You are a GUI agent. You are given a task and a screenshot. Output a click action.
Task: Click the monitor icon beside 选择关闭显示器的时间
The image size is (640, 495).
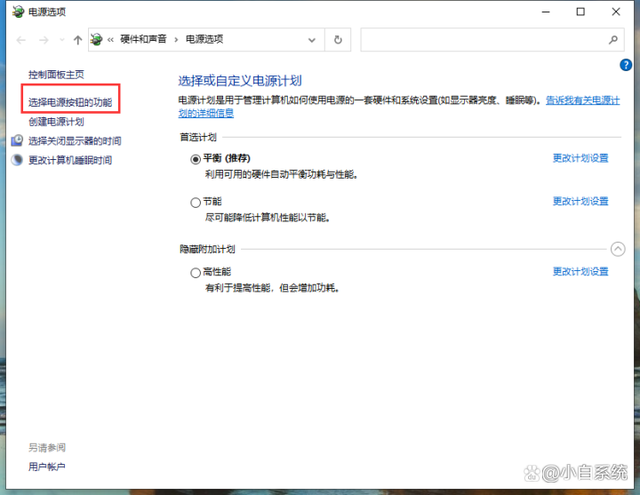coord(17,141)
